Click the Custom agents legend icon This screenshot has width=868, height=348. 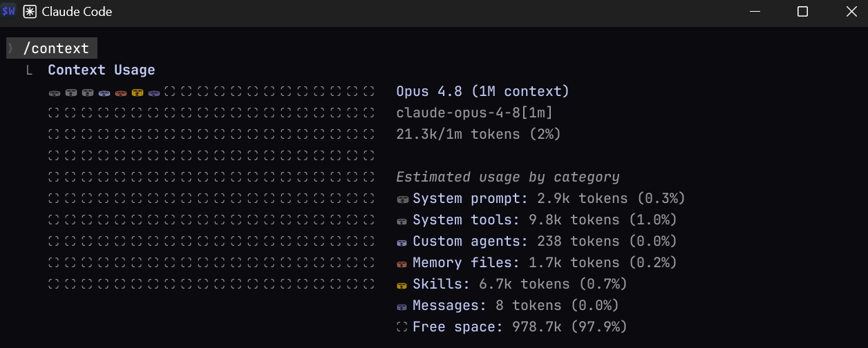(x=402, y=242)
